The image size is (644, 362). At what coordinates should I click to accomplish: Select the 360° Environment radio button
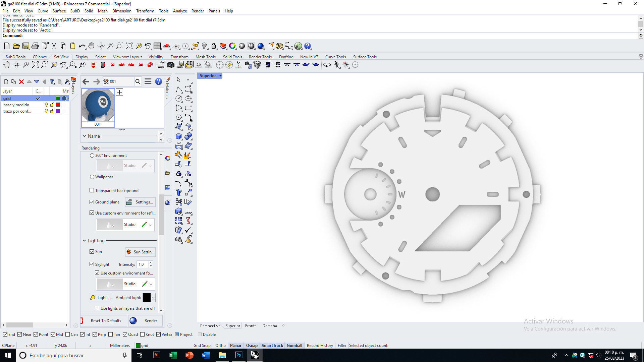click(x=92, y=156)
